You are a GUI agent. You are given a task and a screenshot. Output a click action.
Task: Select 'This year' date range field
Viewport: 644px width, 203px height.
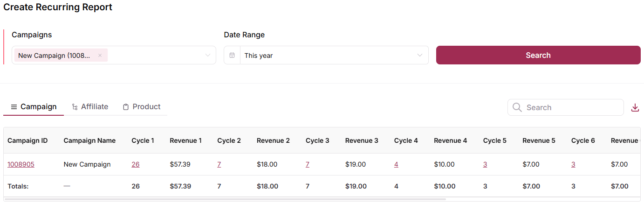[x=326, y=55]
